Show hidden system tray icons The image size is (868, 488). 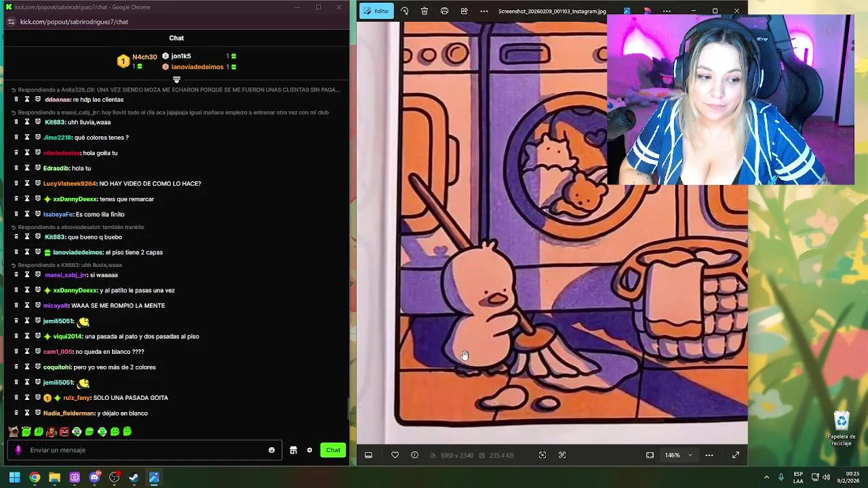766,477
